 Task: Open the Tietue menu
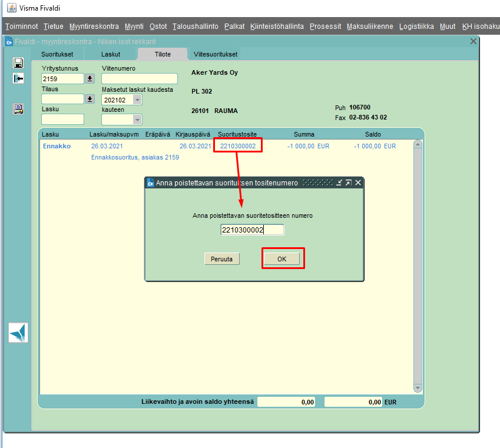(x=54, y=26)
